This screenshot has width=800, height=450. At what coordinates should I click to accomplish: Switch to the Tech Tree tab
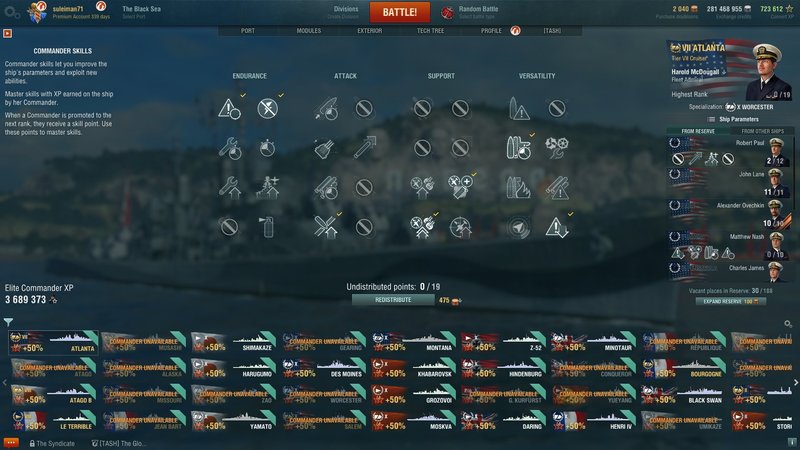click(430, 31)
